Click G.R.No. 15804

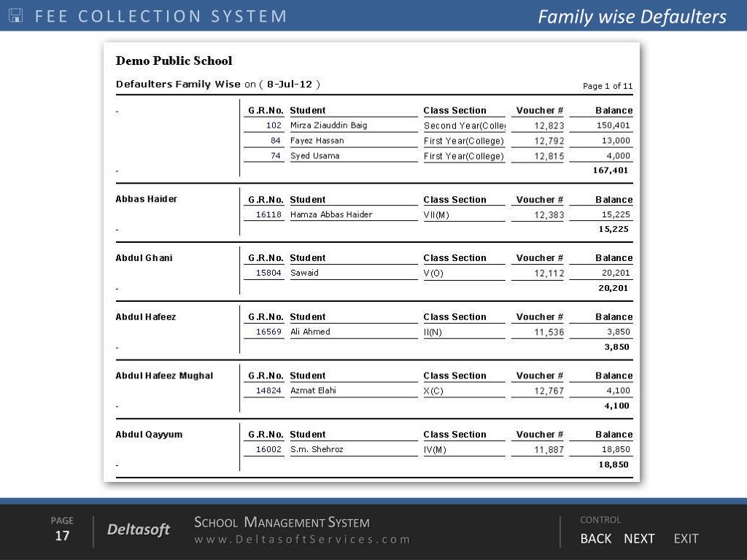(x=268, y=273)
